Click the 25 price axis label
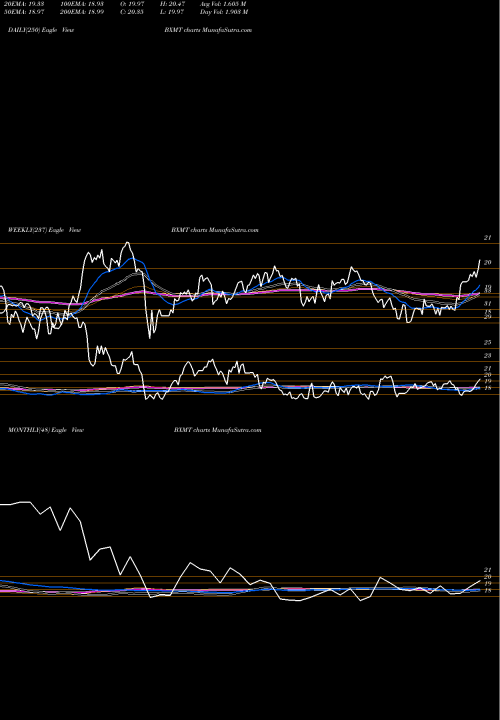 pyautogui.click(x=488, y=343)
